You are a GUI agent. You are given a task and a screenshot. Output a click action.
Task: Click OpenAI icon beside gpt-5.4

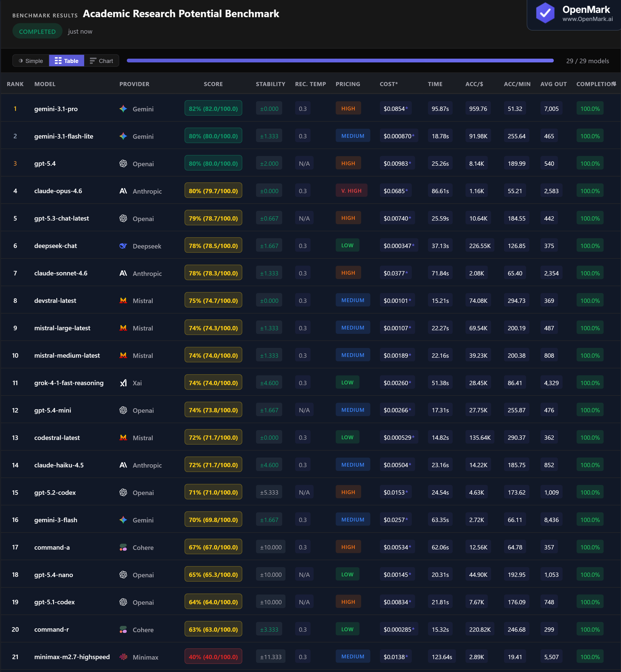[x=123, y=163]
